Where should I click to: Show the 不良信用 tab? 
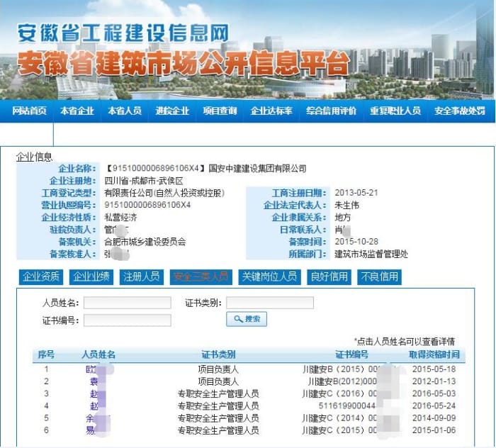coord(380,276)
